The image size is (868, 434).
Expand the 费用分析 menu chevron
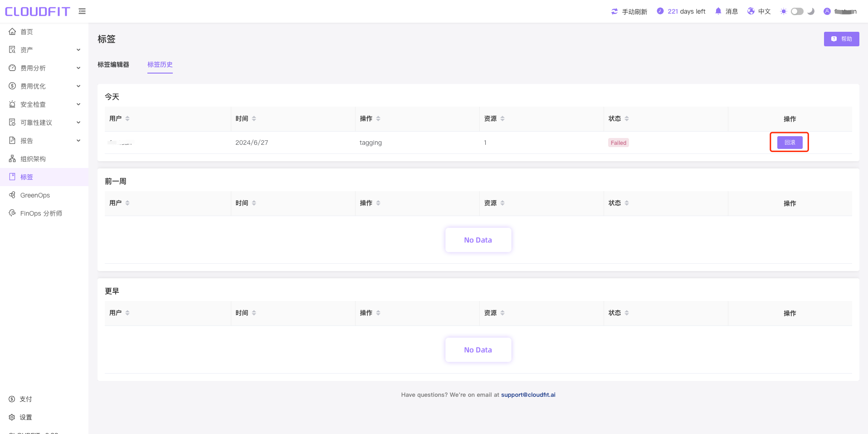[78, 68]
